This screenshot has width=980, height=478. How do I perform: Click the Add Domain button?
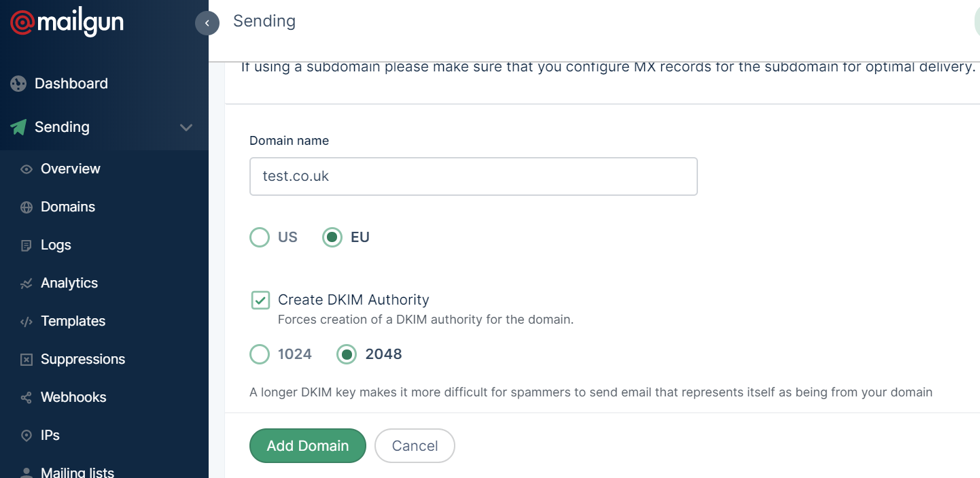tap(308, 445)
